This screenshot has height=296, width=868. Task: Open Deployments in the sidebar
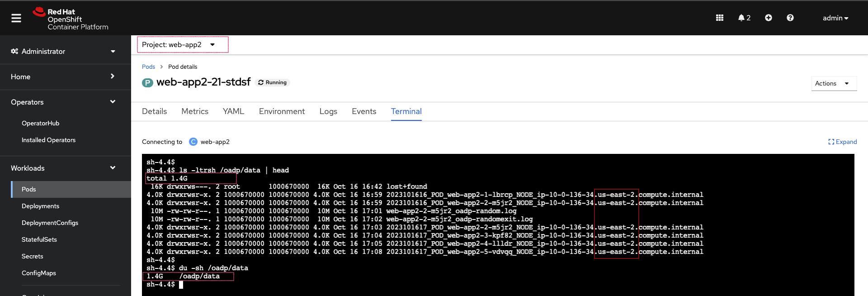[x=40, y=206]
